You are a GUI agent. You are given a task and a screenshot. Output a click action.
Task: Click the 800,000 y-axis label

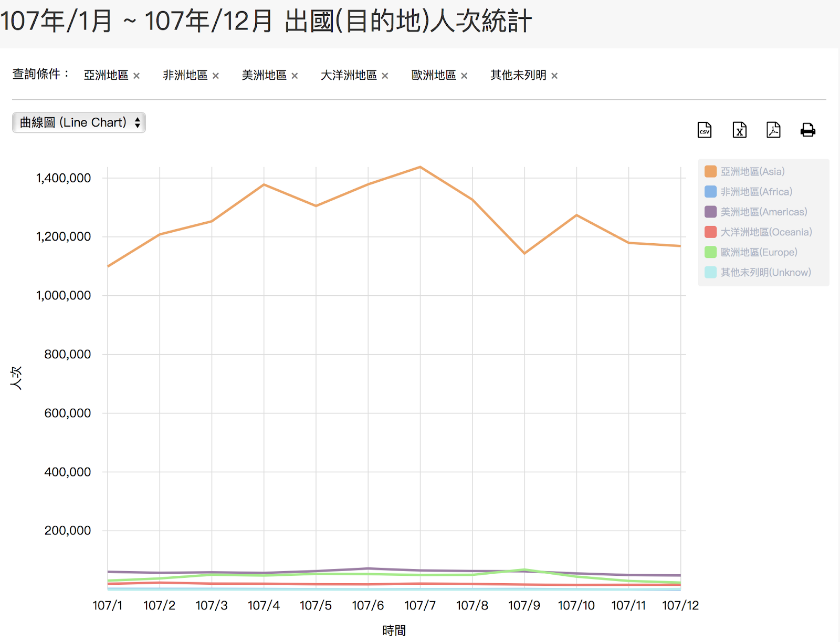pos(68,354)
